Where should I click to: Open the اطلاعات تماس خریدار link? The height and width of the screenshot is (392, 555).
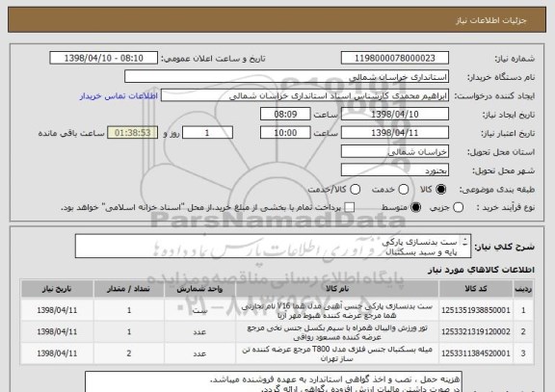point(119,96)
